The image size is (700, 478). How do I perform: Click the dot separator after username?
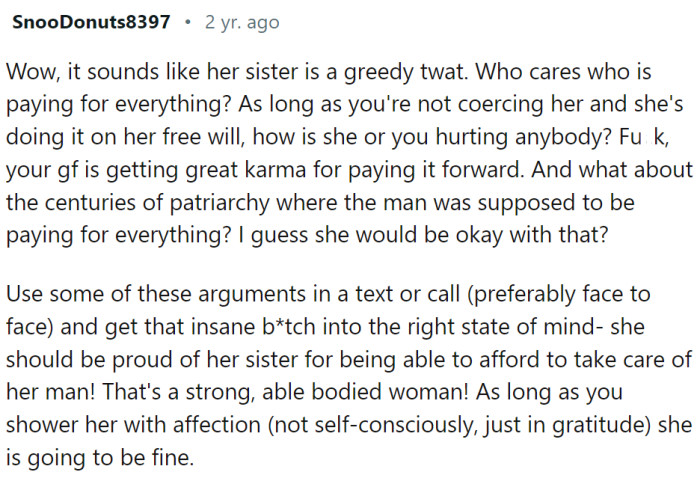click(x=187, y=22)
